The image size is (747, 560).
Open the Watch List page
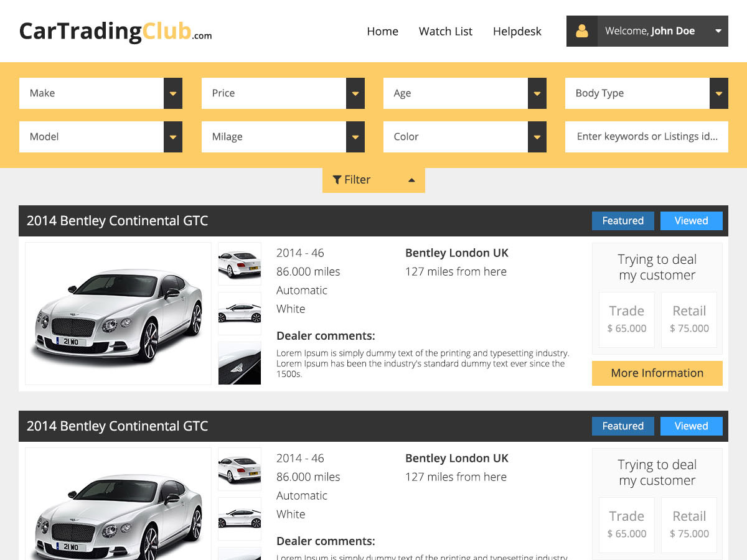pyautogui.click(x=446, y=31)
